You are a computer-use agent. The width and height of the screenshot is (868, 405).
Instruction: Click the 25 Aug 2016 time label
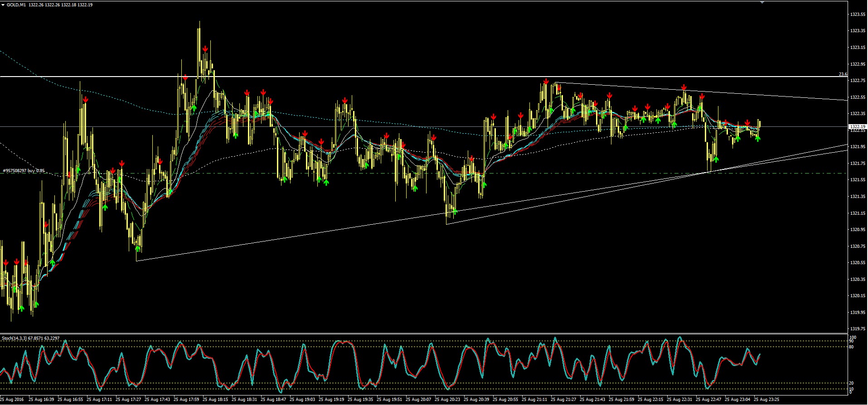tap(11, 400)
